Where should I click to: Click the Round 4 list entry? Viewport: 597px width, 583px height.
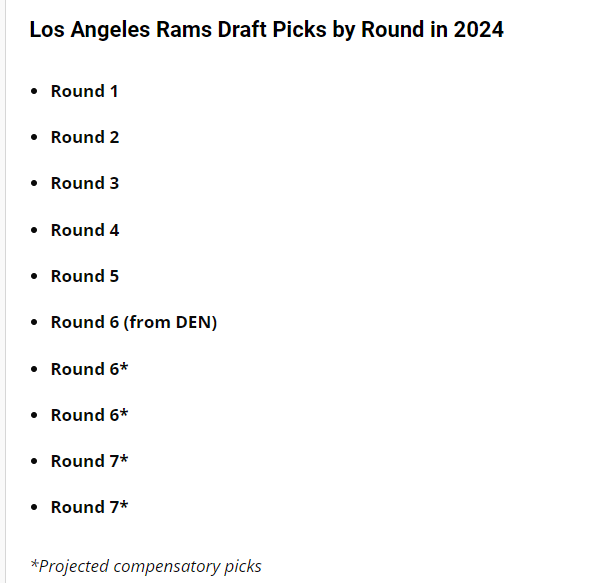[x=85, y=230]
